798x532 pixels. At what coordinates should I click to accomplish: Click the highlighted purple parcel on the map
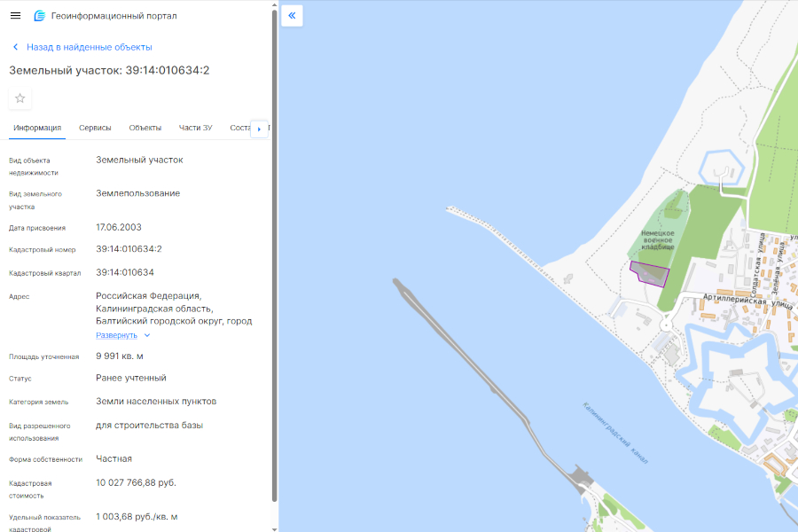tap(651, 274)
